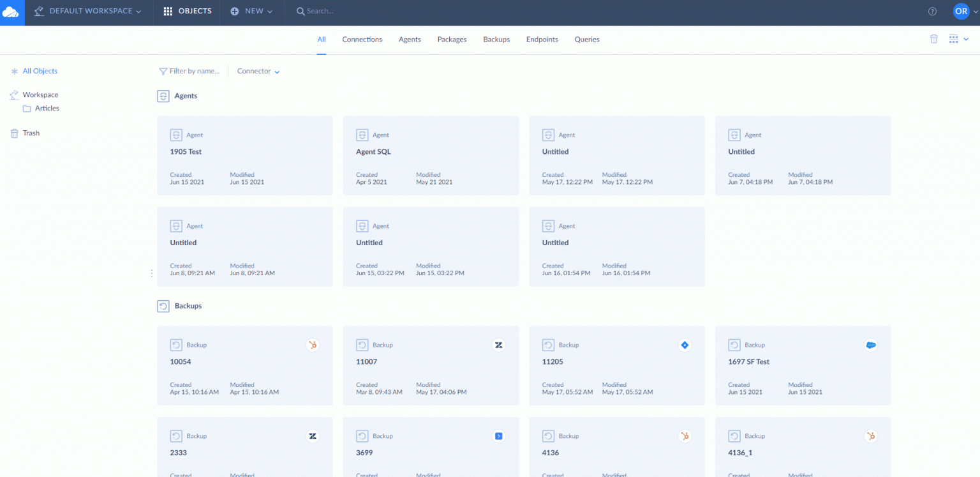Click the Salesforce icon on 1697 SF Test
Image resolution: width=980 pixels, height=477 pixels.
(x=871, y=345)
